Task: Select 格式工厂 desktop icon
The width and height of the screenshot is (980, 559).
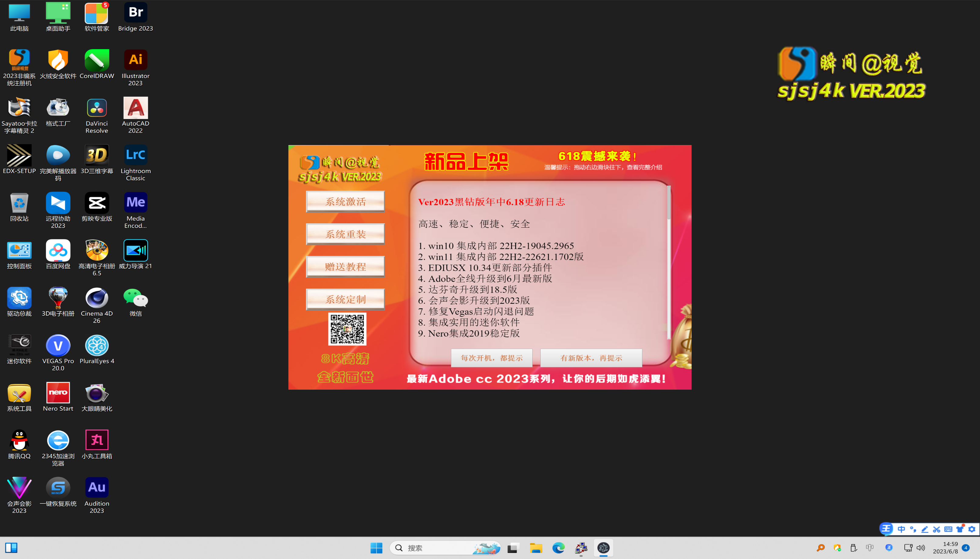Action: tap(58, 112)
